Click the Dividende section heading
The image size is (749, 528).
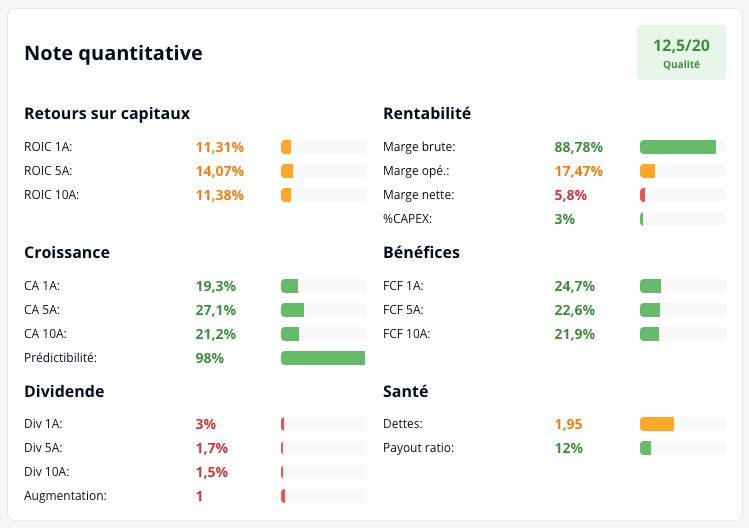coord(64,391)
